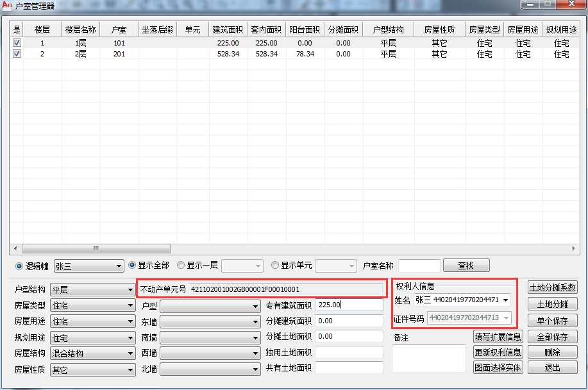Select the 显示一层 radio button
The width and height of the screenshot is (588, 390).
coord(181,265)
